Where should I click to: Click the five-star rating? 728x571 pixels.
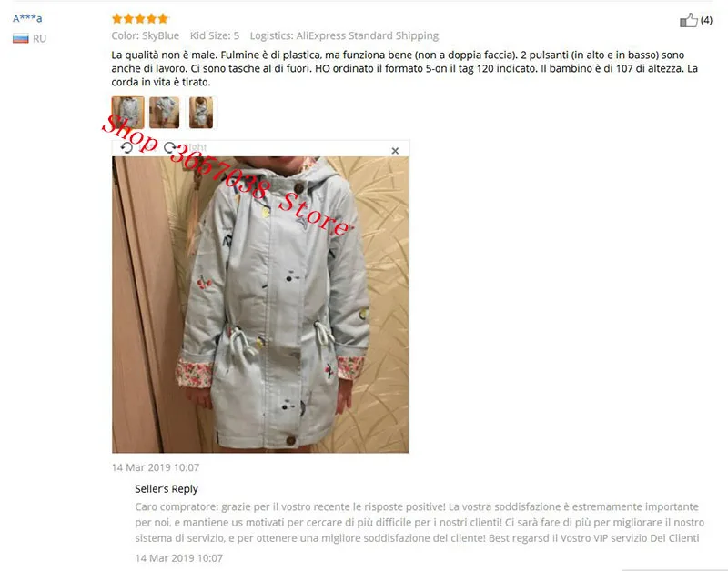tap(140, 18)
